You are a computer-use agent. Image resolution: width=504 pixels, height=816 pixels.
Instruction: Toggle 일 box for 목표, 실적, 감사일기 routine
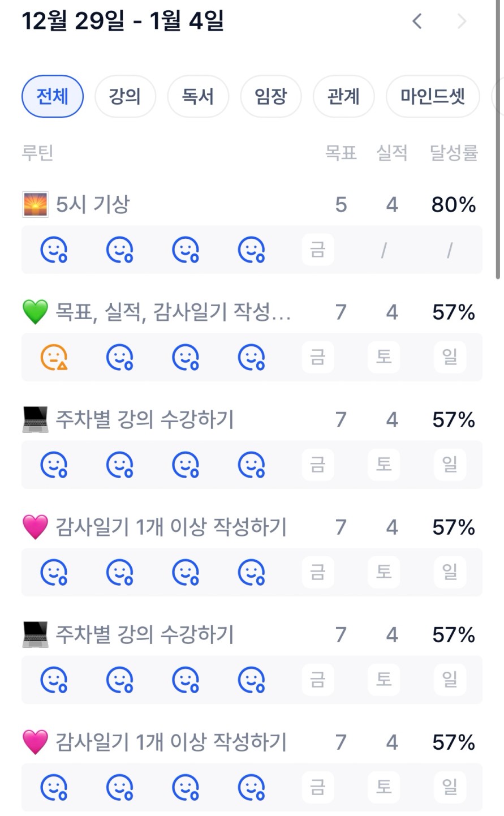point(450,357)
